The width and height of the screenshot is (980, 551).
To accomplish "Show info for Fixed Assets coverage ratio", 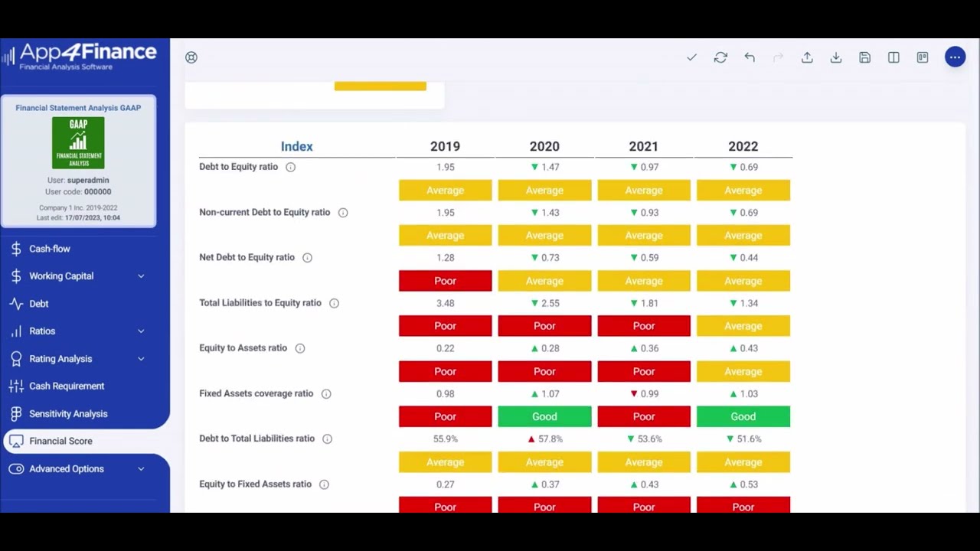I will [x=326, y=394].
